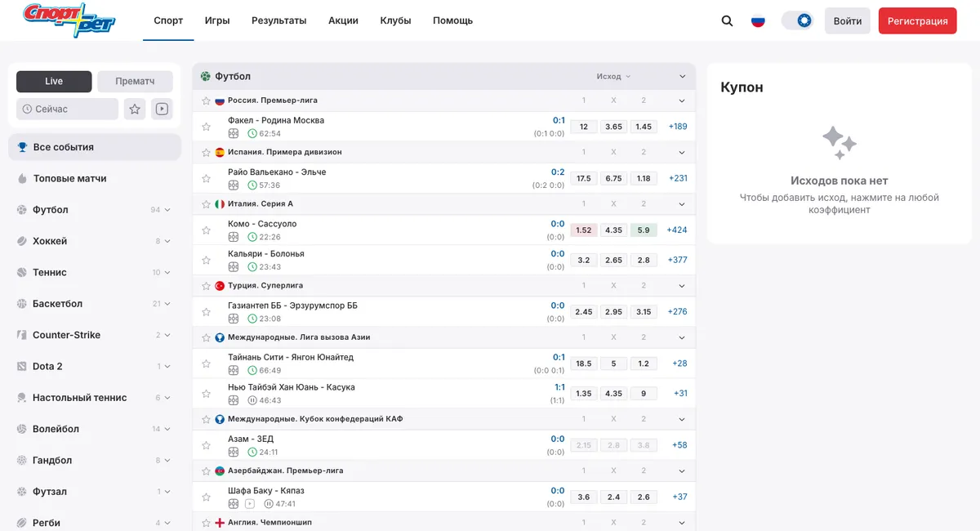Switch to Live mode
The width and height of the screenshot is (980, 531).
point(54,81)
